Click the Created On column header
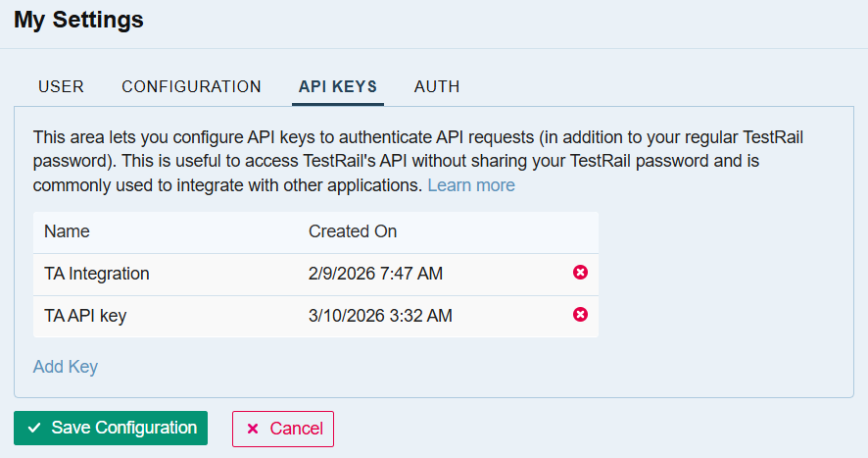 [x=353, y=231]
